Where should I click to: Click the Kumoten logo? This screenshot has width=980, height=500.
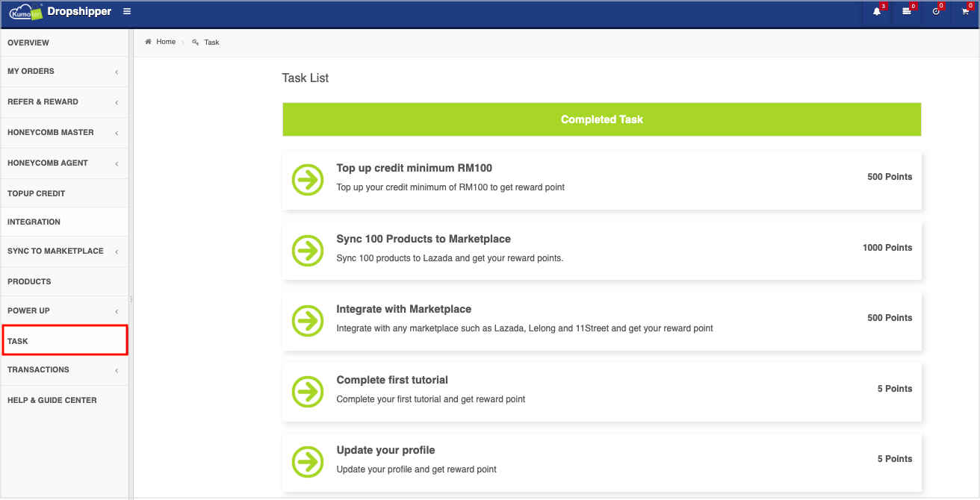[x=25, y=12]
